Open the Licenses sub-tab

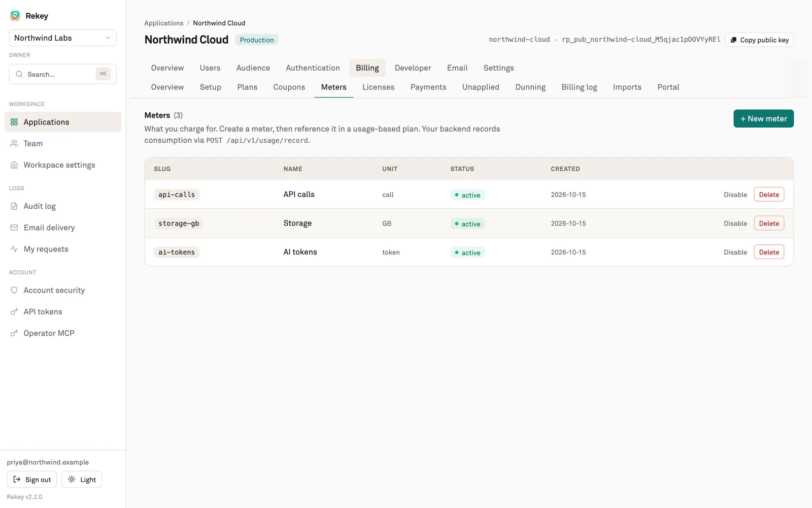point(378,87)
